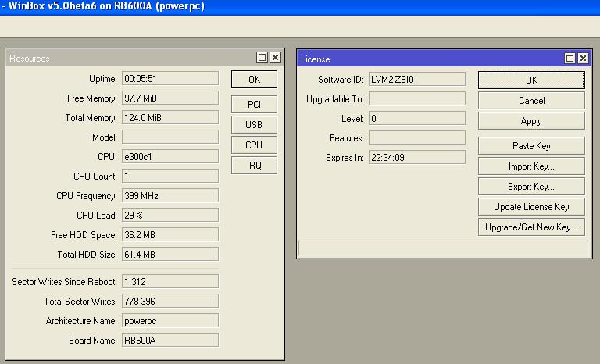
Task: Click the Expires In field 22:34:09
Action: click(417, 157)
